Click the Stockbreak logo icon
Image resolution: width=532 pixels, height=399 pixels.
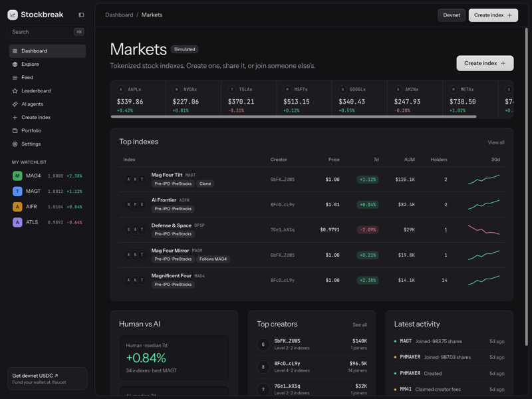coord(13,15)
